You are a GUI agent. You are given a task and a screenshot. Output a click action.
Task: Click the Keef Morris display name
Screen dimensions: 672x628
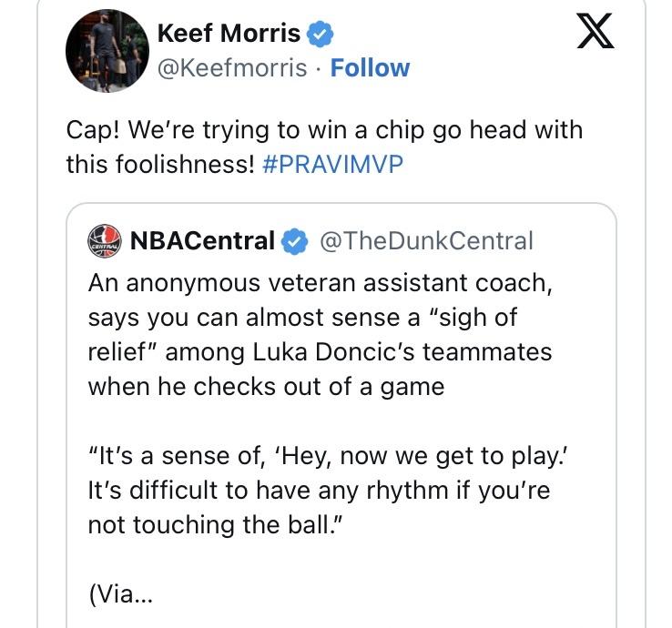[229, 35]
